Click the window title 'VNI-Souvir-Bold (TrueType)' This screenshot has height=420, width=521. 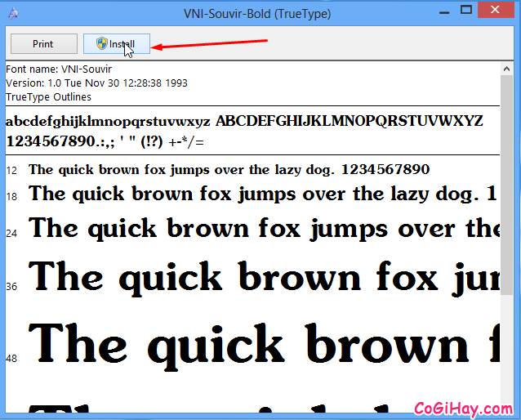[x=257, y=14]
